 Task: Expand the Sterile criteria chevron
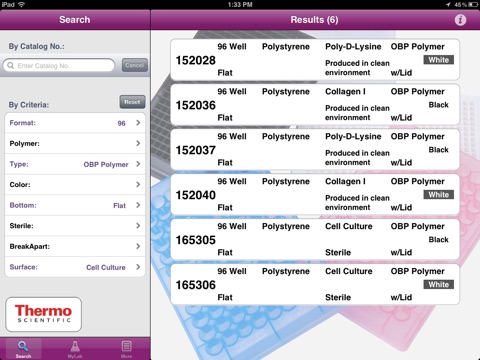click(138, 226)
